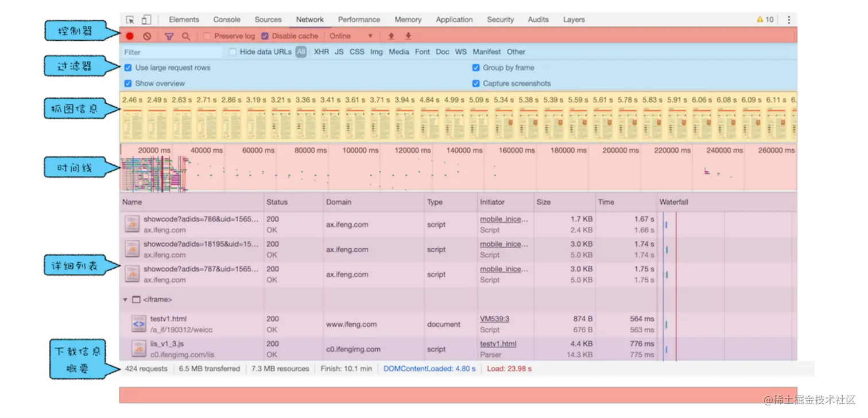Toggle the Capture screenshots checkbox
This screenshot has height=418, width=868.
coord(476,83)
